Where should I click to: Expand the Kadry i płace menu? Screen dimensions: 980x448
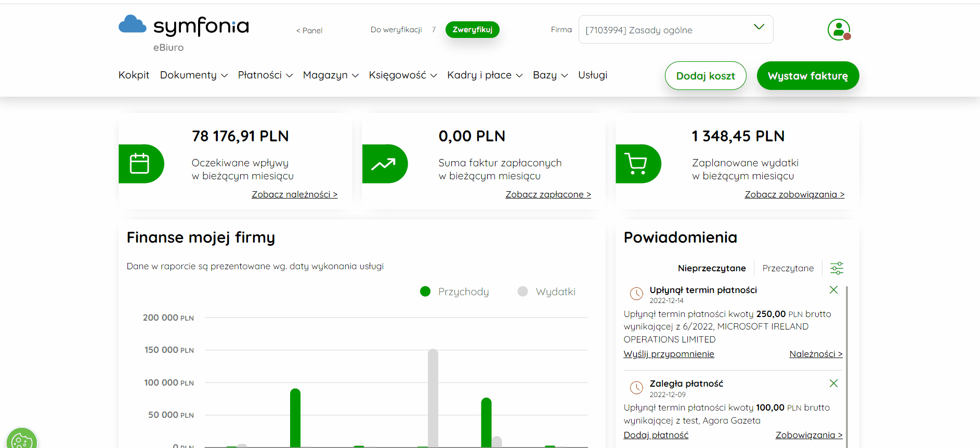485,75
